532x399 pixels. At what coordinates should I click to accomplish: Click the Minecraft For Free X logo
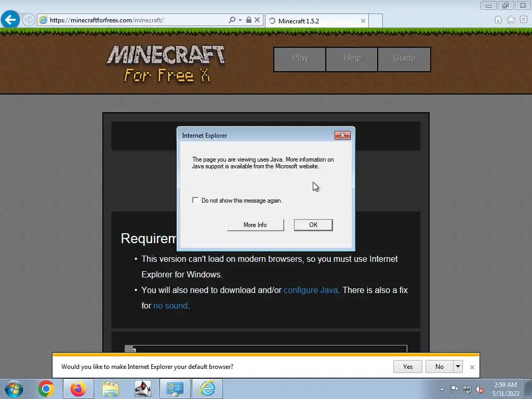tap(166, 64)
